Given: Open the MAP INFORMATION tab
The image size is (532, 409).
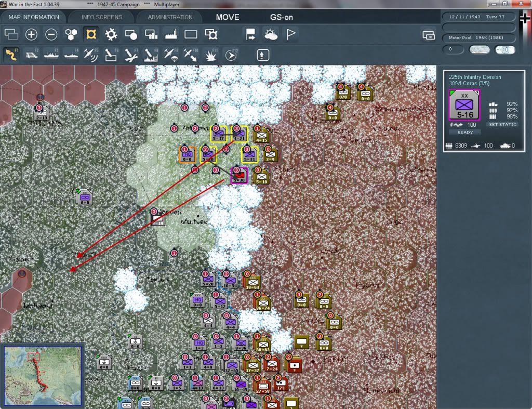Looking at the screenshot, I should point(34,17).
